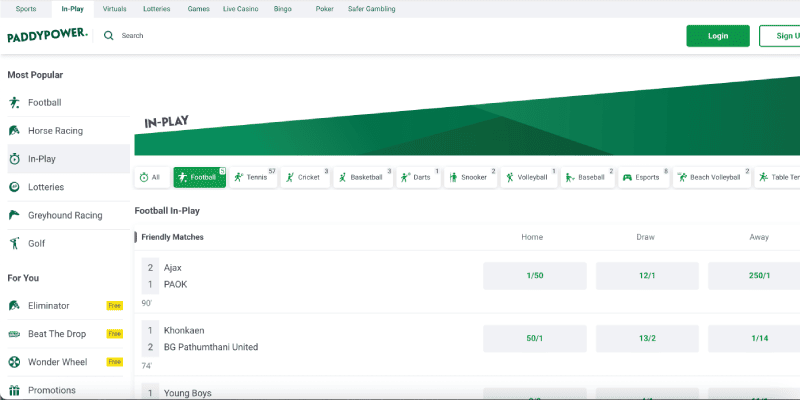Click the Sign Up button
800x400 pixels.
tap(780, 36)
